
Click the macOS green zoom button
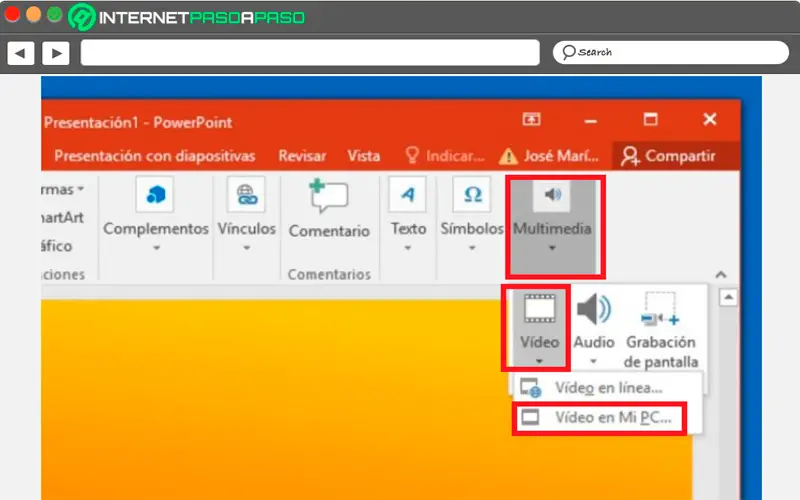55,14
